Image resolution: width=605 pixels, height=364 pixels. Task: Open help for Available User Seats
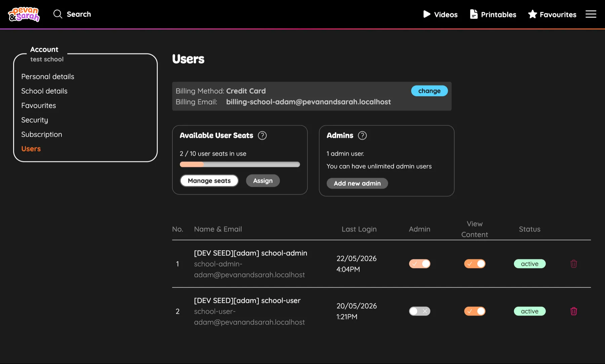click(262, 135)
